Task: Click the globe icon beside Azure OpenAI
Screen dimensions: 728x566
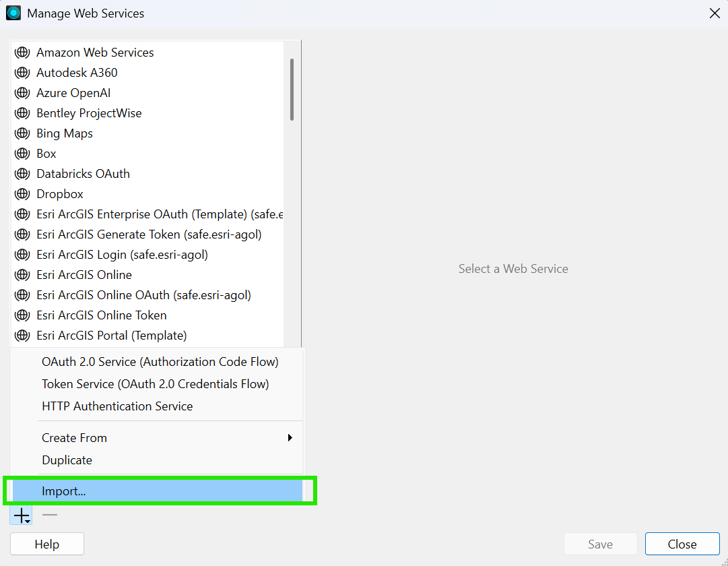Action: 22,93
